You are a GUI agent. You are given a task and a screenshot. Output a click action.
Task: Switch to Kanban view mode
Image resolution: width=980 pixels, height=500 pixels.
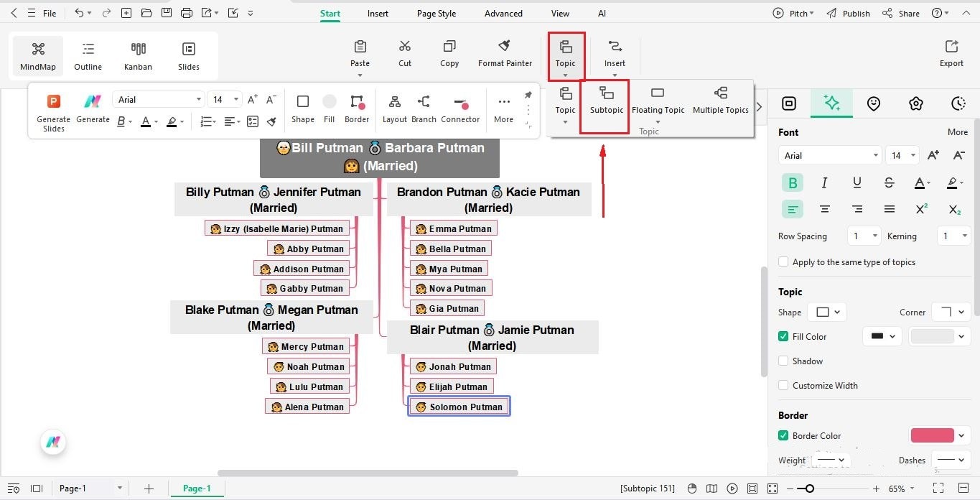point(138,57)
